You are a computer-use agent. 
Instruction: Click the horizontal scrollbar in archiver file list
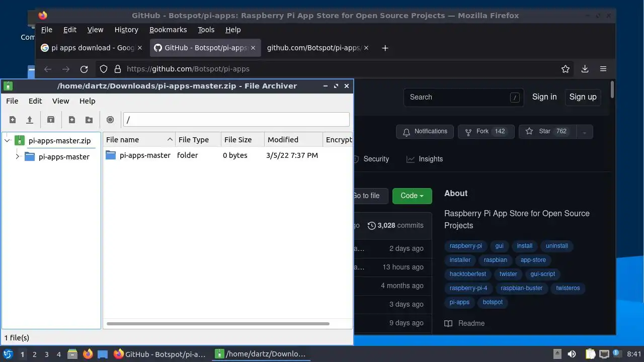[x=218, y=324]
